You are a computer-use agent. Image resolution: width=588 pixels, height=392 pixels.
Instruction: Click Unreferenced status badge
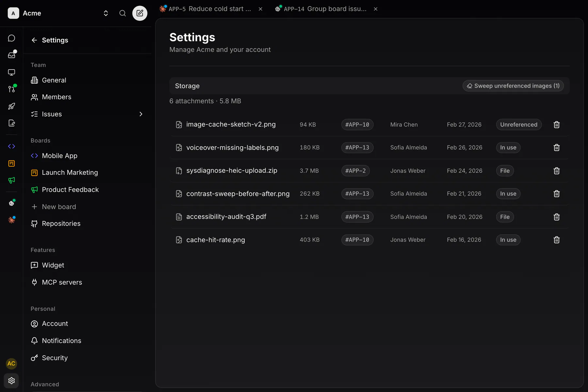coord(519,124)
